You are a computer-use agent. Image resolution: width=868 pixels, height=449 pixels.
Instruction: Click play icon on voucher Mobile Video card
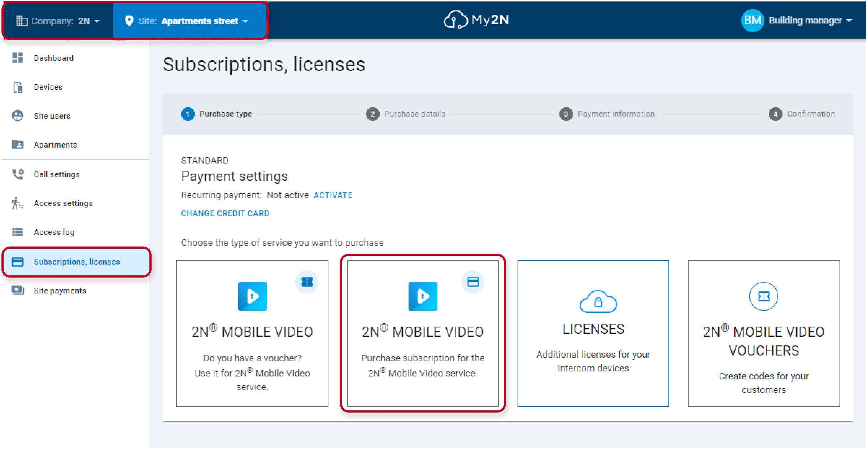coord(252,296)
